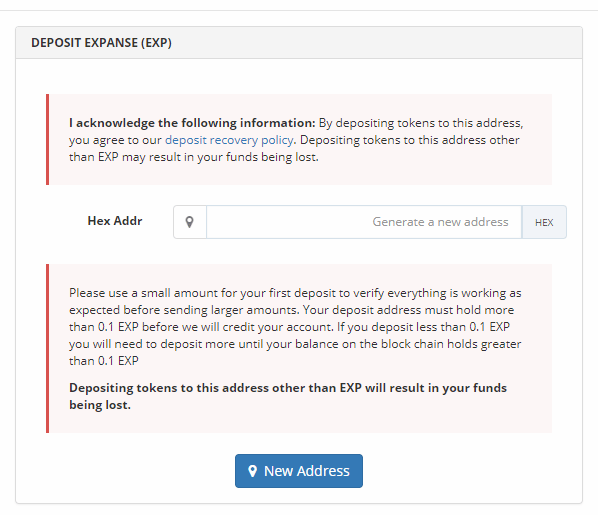The width and height of the screenshot is (598, 515).
Task: Focus the Hex Addr address input field
Action: point(364,222)
